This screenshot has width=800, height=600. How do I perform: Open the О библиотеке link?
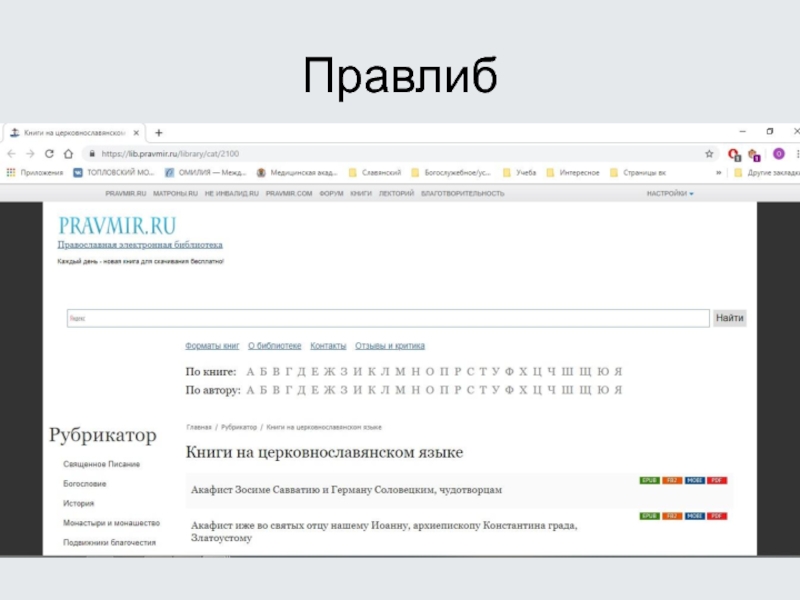click(x=274, y=346)
